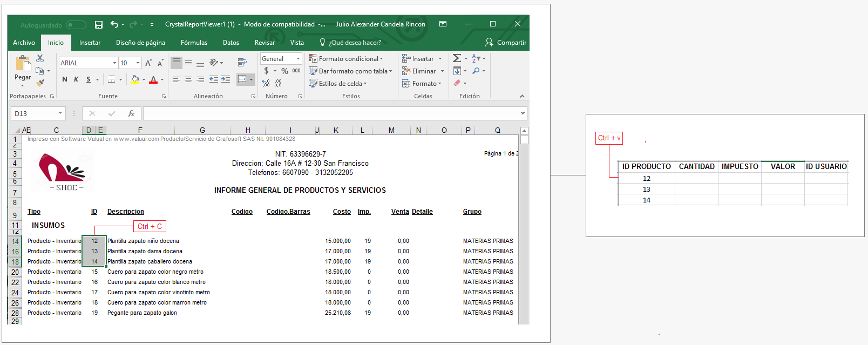Click the yellow fill color bucket
This screenshot has width=868, height=345.
(x=135, y=79)
